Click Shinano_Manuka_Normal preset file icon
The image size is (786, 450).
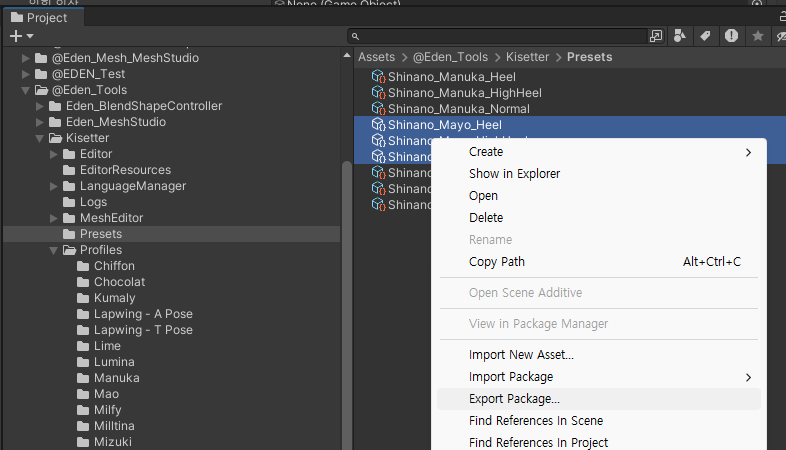point(378,109)
